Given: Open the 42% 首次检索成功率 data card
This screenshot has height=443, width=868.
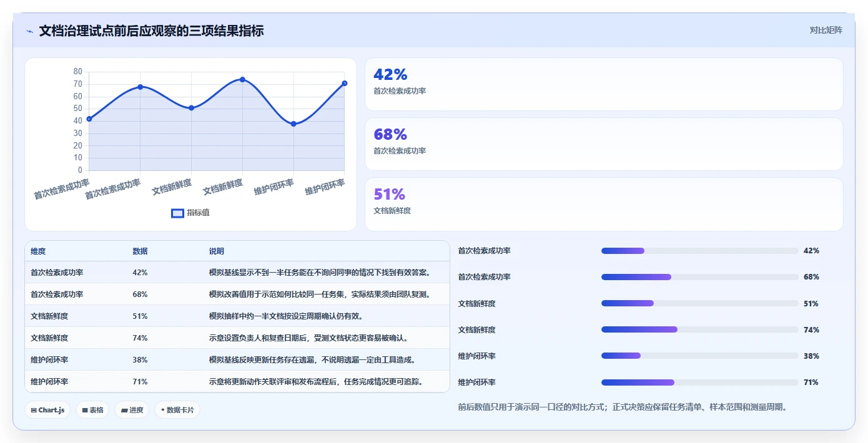Looking at the screenshot, I should pos(604,84).
